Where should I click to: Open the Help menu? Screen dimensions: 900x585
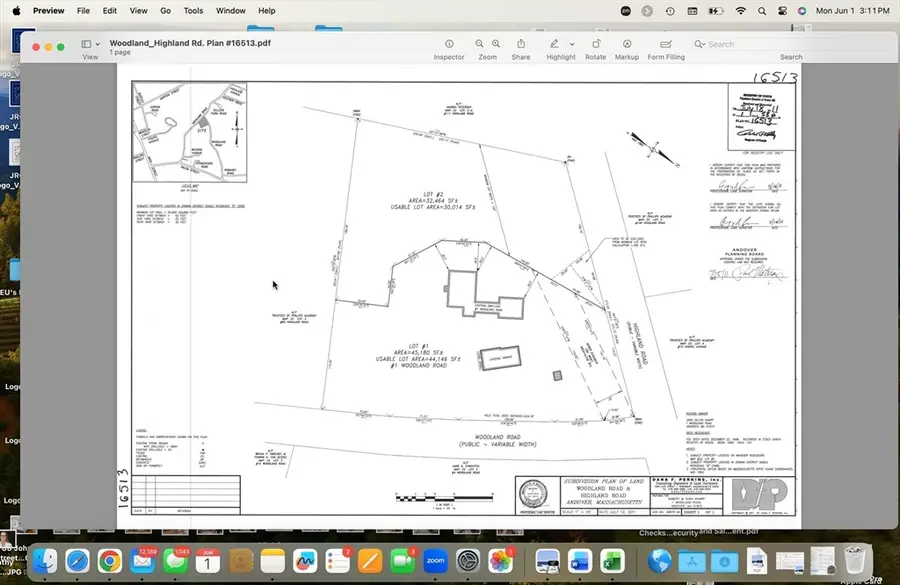[266, 10]
